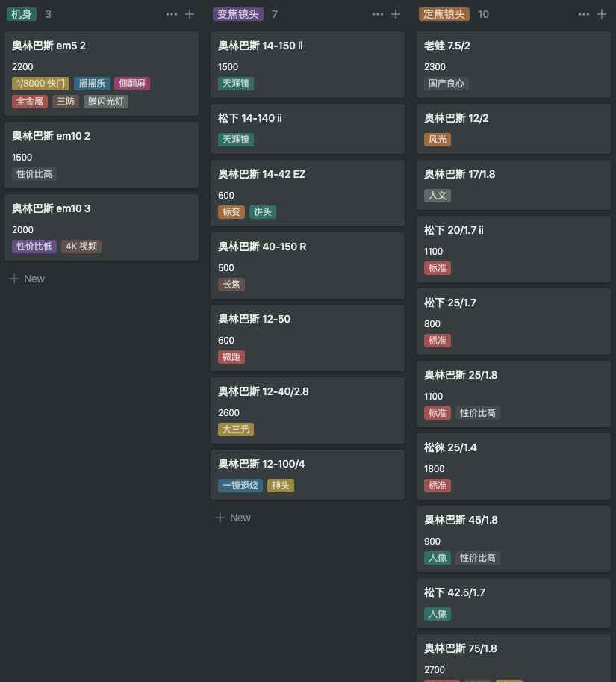This screenshot has height=682, width=616.
Task: Click New below the 变焦镜头 cards
Action: click(233, 518)
